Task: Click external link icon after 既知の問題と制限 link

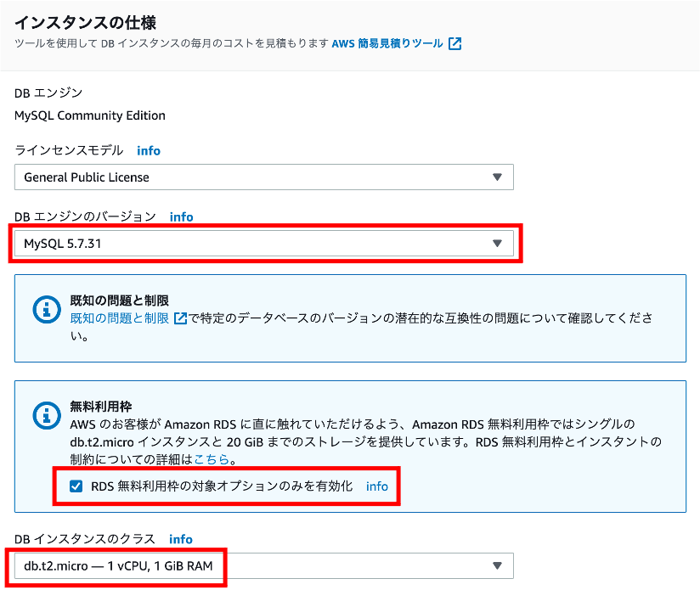Action: pyautogui.click(x=180, y=318)
